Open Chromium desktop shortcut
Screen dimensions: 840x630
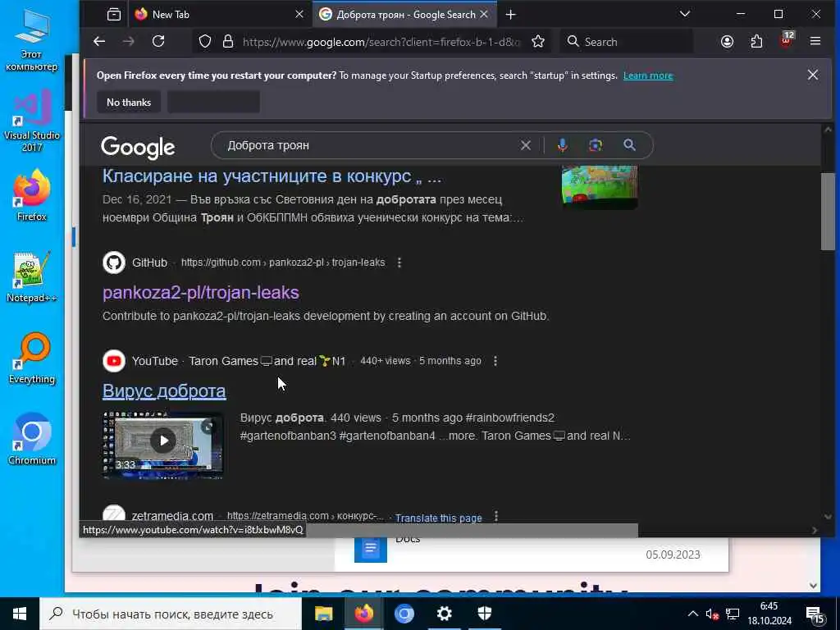tap(32, 440)
